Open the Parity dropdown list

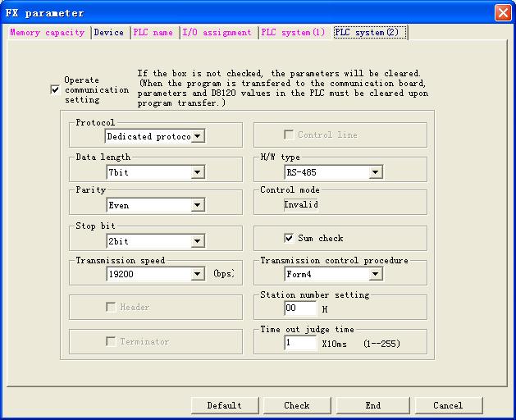tap(198, 205)
